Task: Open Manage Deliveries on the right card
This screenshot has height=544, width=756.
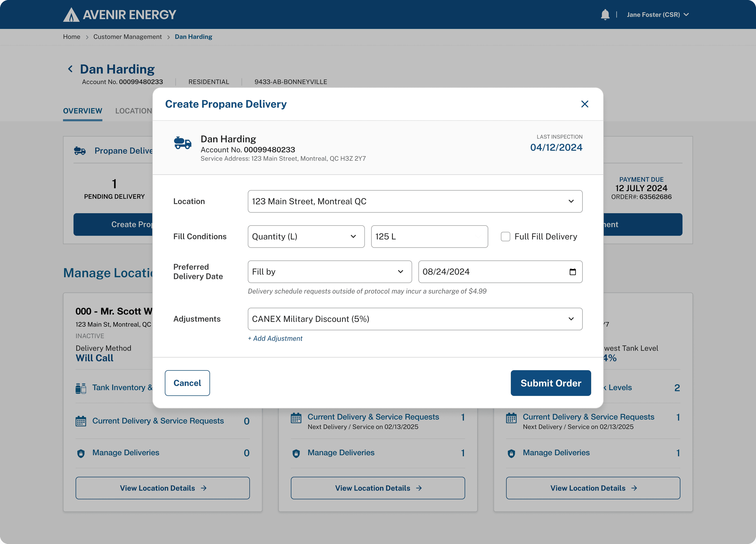Action: tap(556, 453)
